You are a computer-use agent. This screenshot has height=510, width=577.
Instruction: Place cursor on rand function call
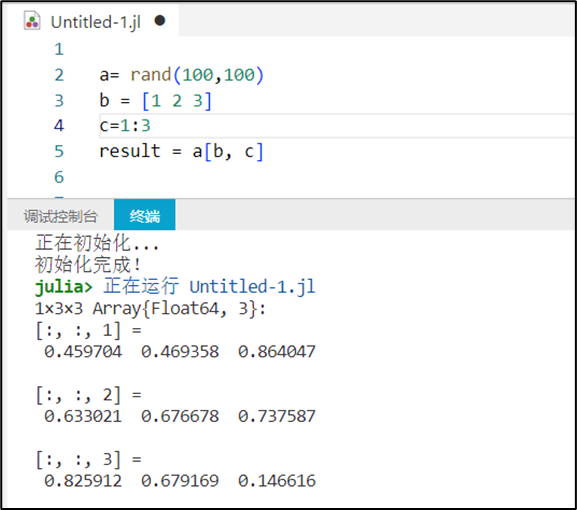[197, 75]
